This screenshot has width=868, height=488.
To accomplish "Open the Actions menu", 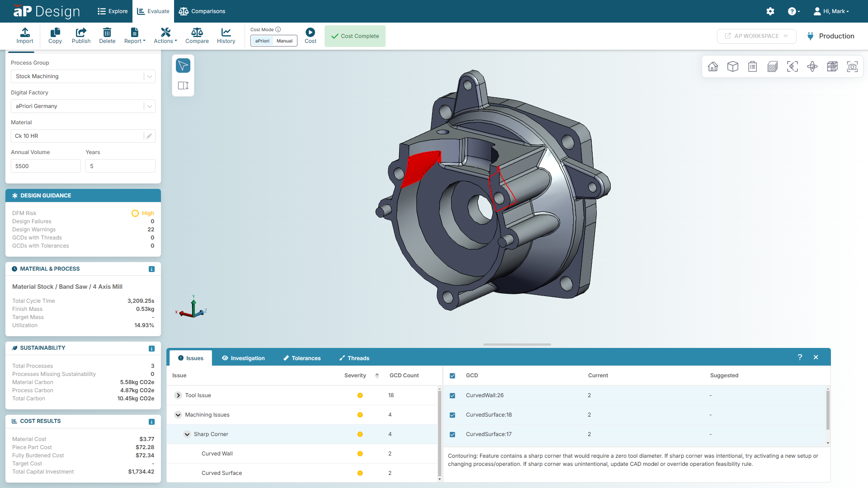I will click(x=165, y=36).
